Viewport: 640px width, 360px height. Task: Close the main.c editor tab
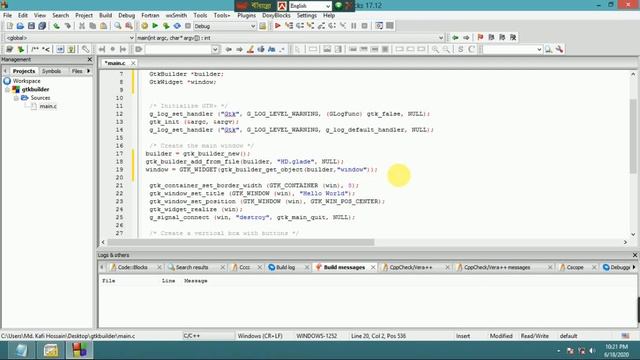tap(133, 63)
